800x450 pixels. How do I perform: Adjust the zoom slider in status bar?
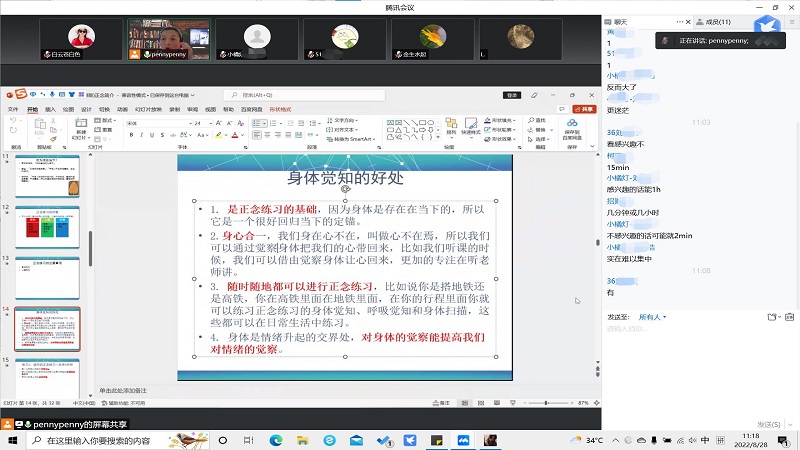546,403
